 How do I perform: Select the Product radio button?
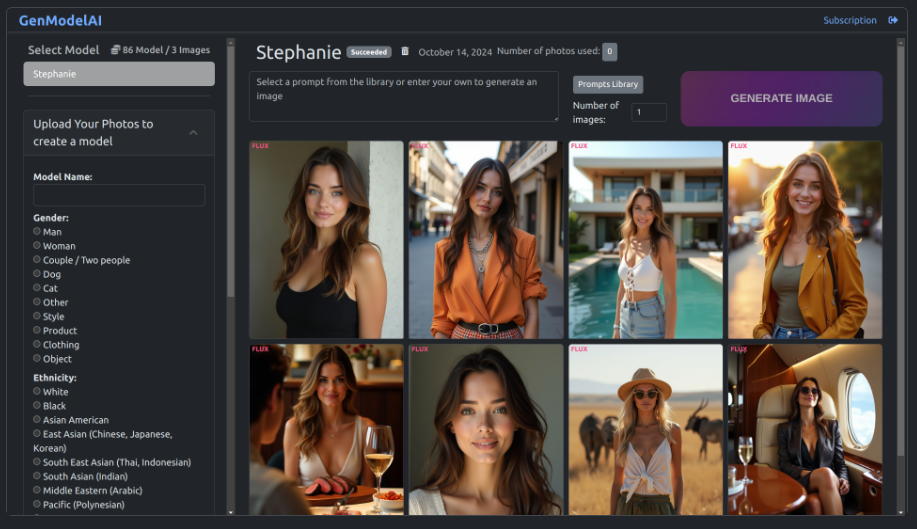37,330
